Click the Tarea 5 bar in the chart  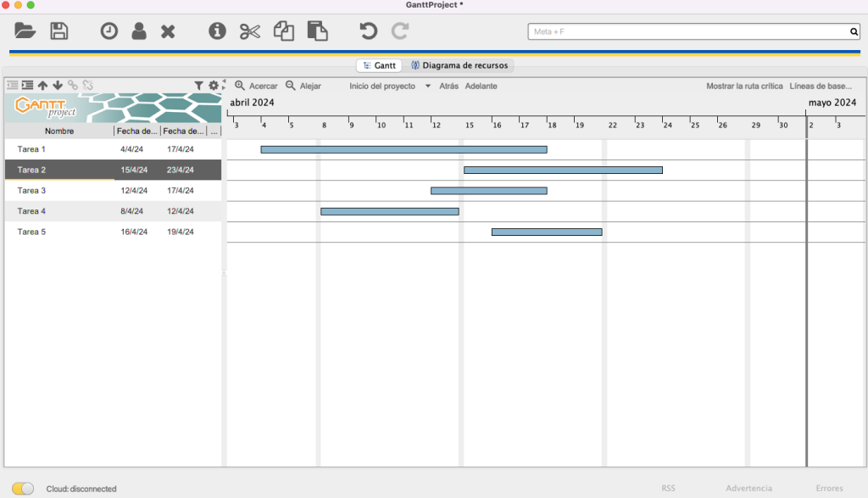[x=547, y=232]
